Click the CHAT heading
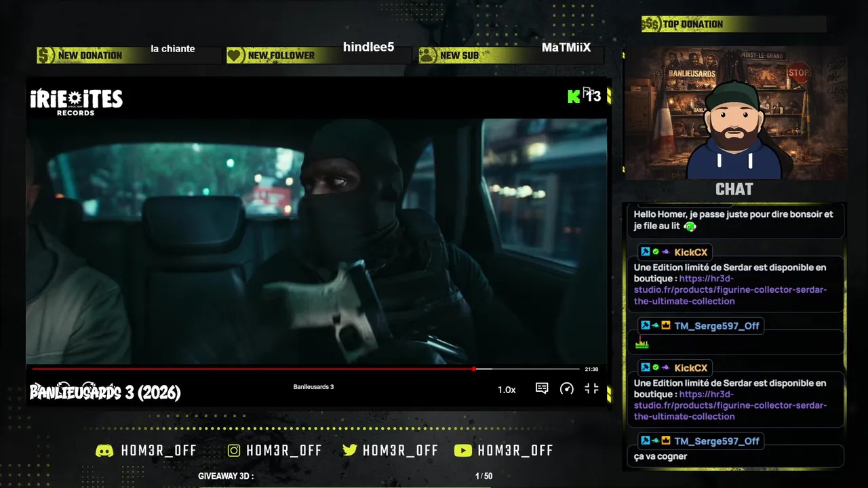The height and width of the screenshot is (488, 868). (x=734, y=189)
